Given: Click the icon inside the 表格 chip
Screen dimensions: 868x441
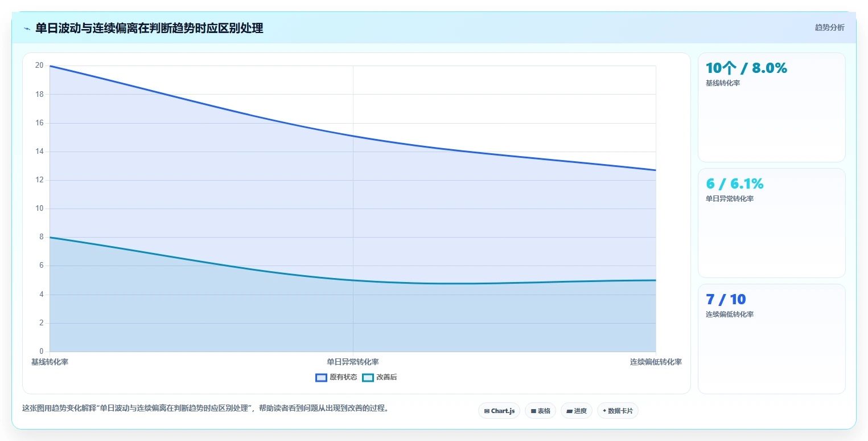Looking at the screenshot, I should click(x=533, y=411).
